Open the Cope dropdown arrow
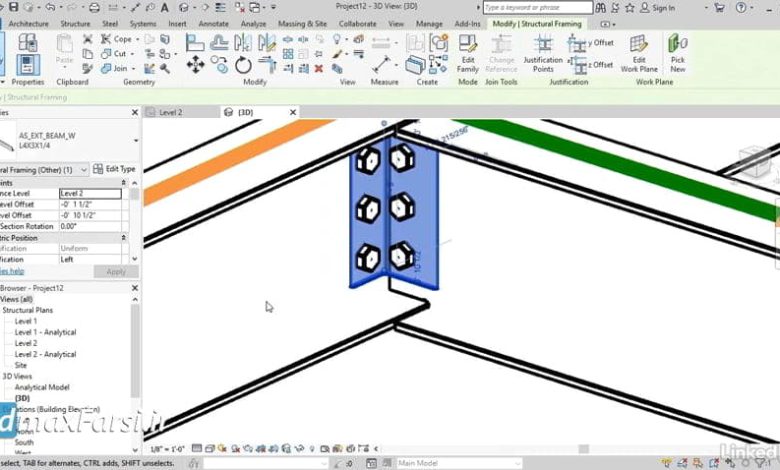This screenshot has width=780, height=470. tap(137, 39)
